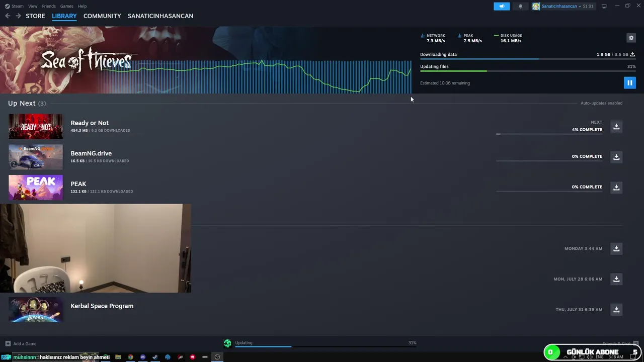Open the Ready or Not thumbnail
The image size is (644, 362).
(x=36, y=126)
